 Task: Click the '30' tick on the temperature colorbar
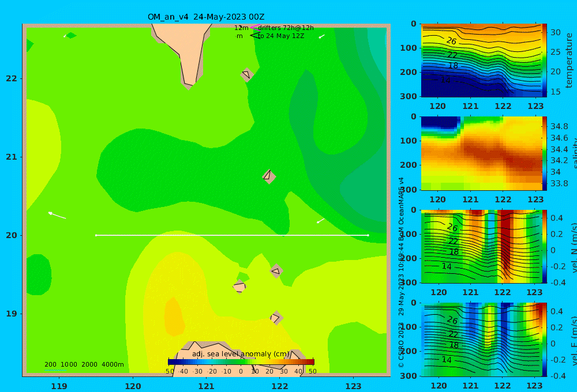click(x=555, y=32)
